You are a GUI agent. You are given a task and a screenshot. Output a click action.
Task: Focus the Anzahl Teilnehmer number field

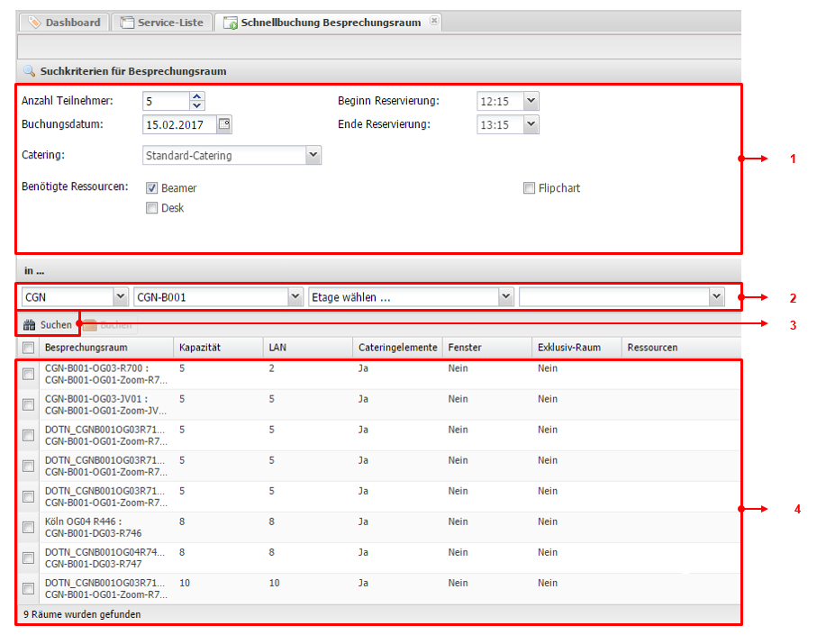click(167, 101)
